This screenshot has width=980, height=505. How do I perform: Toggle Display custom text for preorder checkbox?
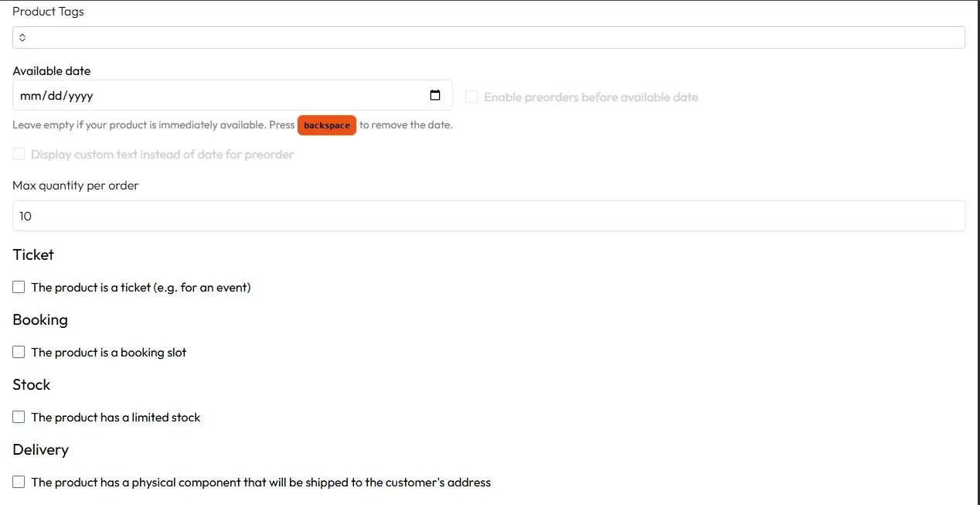pos(19,155)
